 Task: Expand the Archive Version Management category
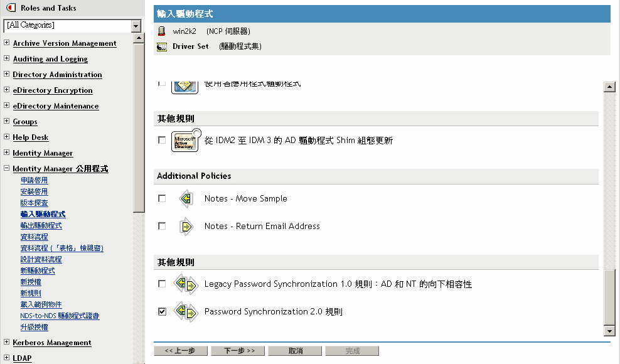coord(6,43)
